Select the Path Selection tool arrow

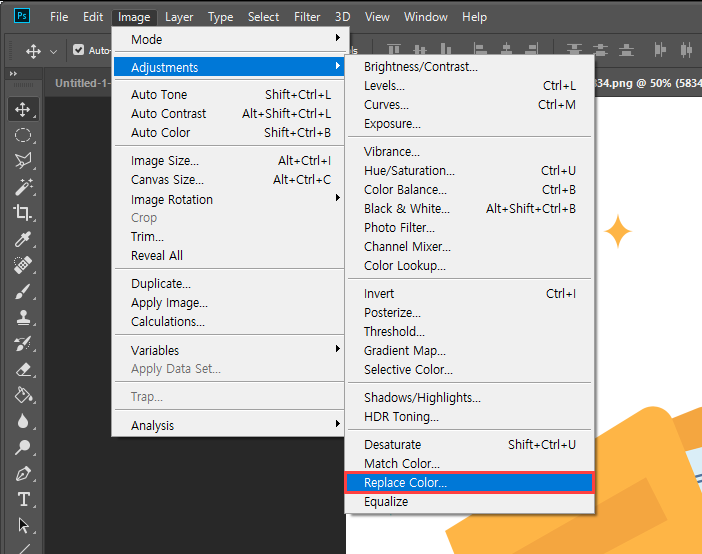(x=23, y=525)
